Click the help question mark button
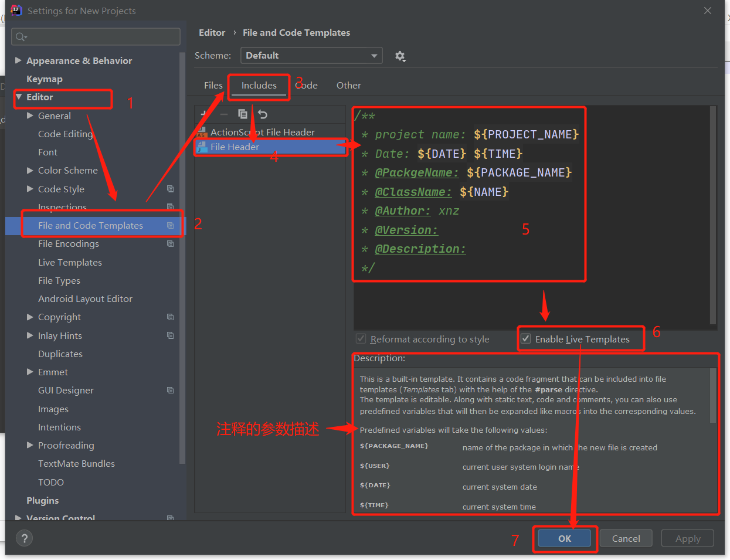This screenshot has height=560, width=730. (x=24, y=538)
